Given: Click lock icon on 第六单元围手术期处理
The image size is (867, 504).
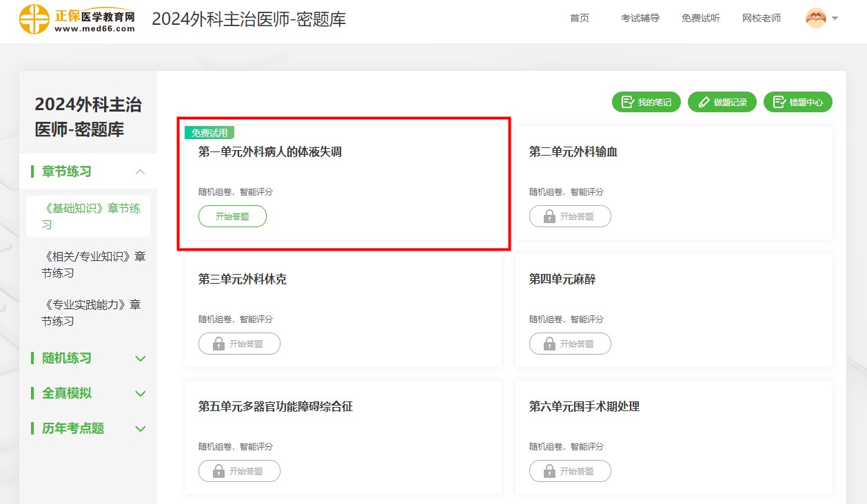Looking at the screenshot, I should coord(549,471).
